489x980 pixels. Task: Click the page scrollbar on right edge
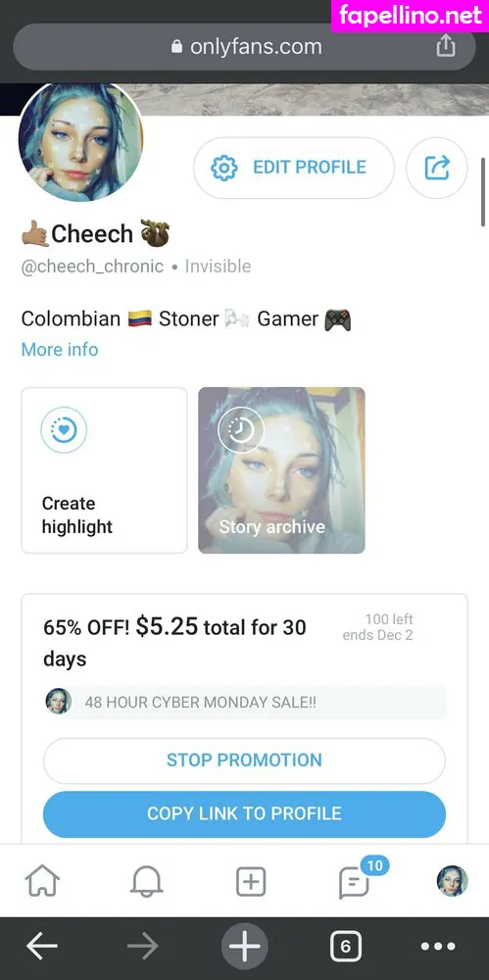click(483, 191)
